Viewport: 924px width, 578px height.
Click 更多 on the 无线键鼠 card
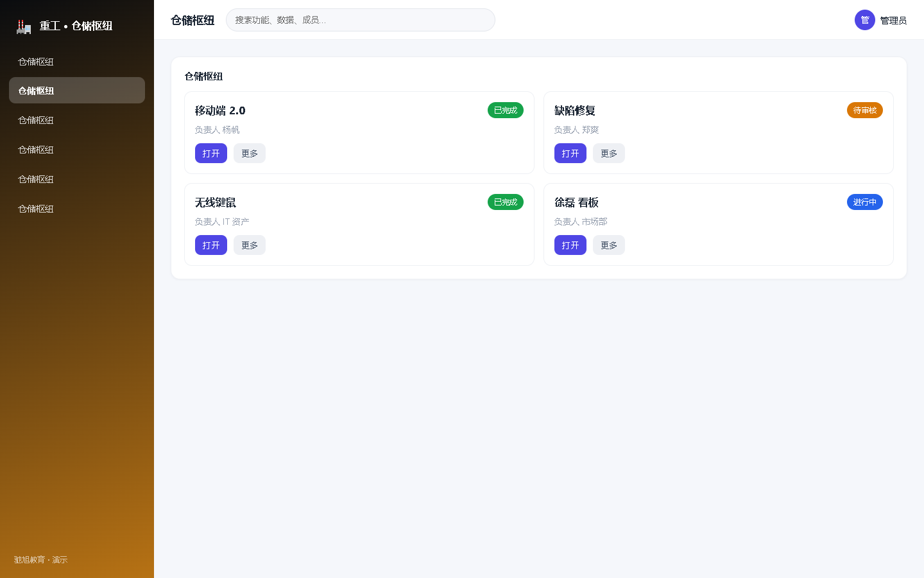pos(250,245)
